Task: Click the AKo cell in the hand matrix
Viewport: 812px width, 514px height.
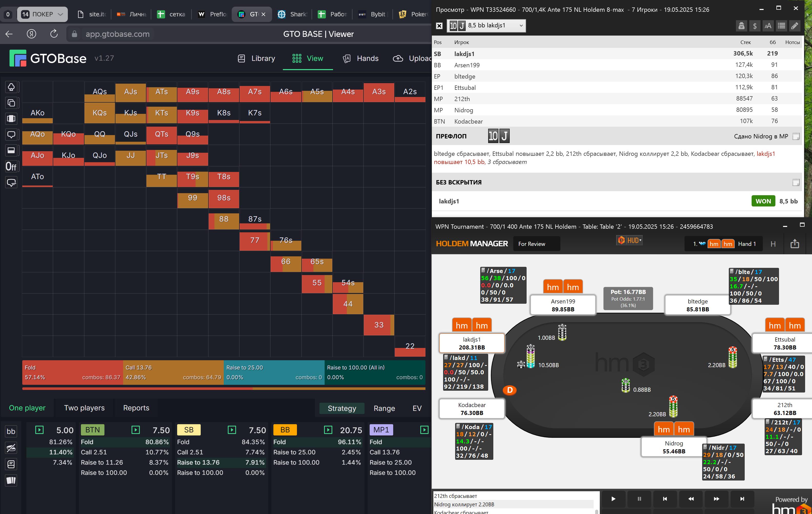Action: tap(37, 113)
